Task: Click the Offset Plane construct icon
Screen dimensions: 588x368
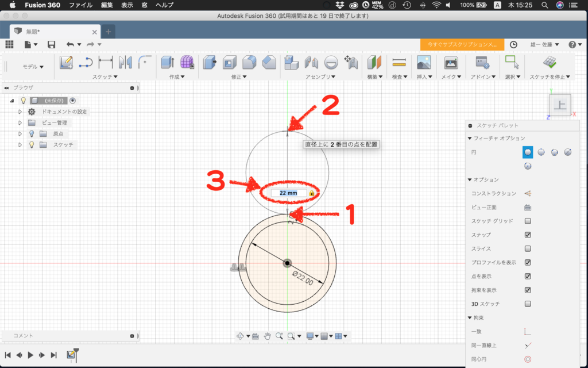Action: click(374, 62)
